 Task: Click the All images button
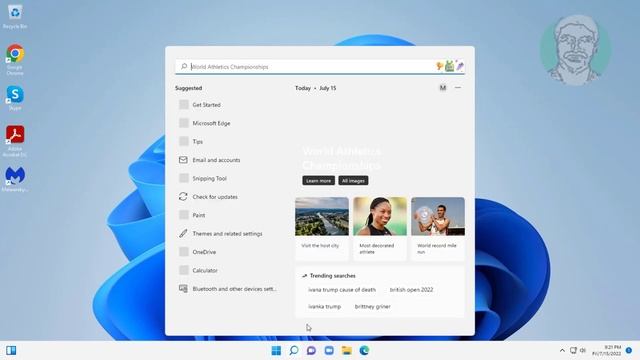click(x=353, y=180)
